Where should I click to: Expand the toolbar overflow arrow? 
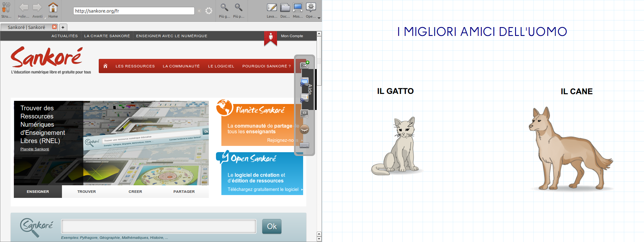(319, 18)
